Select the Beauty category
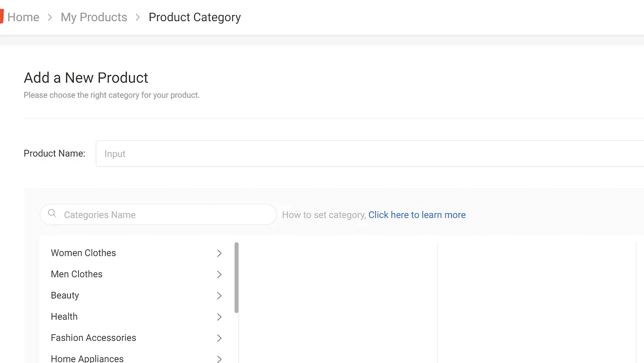Image resolution: width=644 pixels, height=363 pixels. pyautogui.click(x=64, y=295)
